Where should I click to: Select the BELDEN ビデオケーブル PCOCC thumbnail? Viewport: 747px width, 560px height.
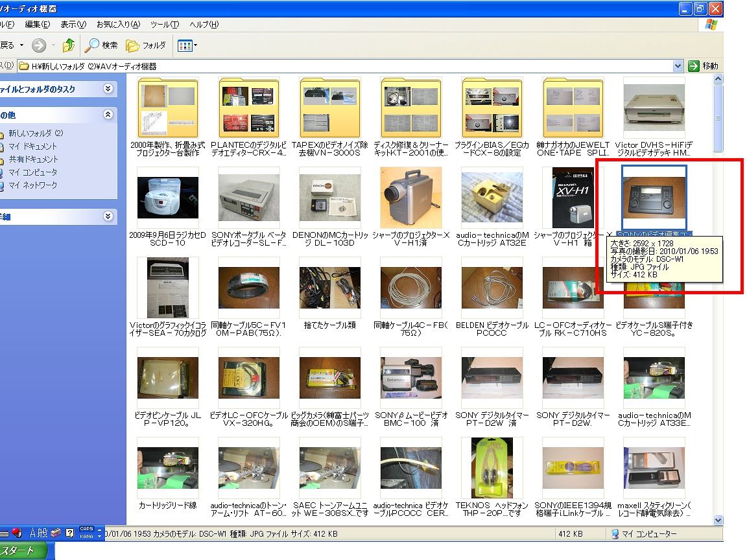pos(492,288)
